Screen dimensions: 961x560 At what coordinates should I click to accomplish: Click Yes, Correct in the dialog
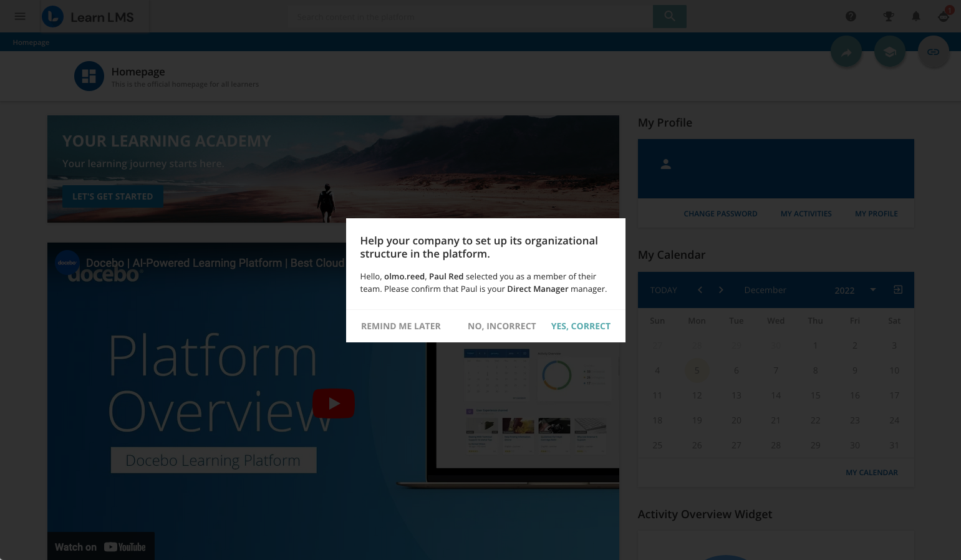pos(581,326)
